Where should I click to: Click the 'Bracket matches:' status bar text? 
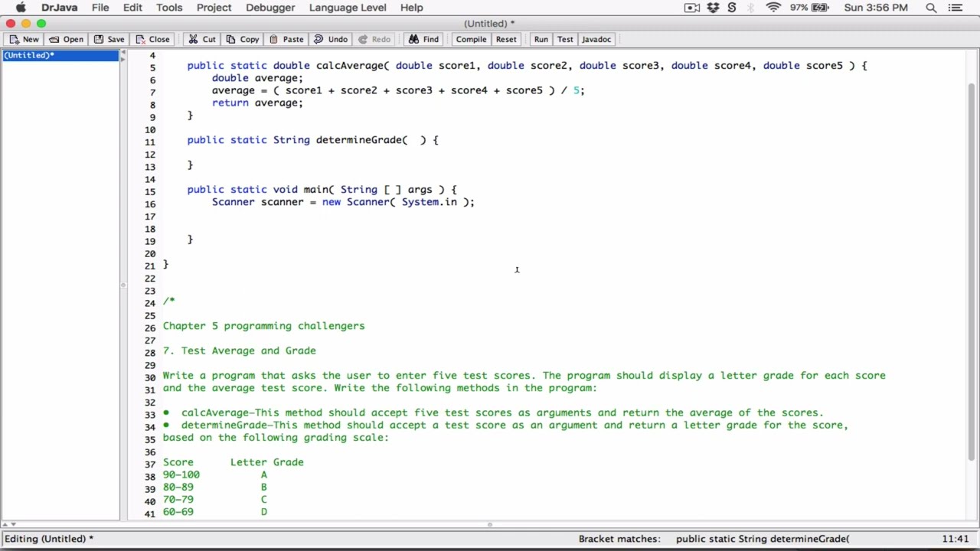tap(619, 539)
